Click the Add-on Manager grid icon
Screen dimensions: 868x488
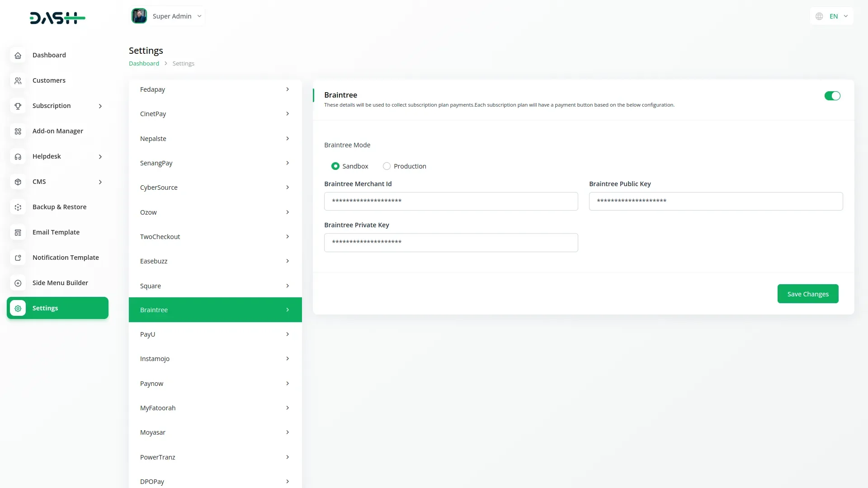pyautogui.click(x=18, y=131)
